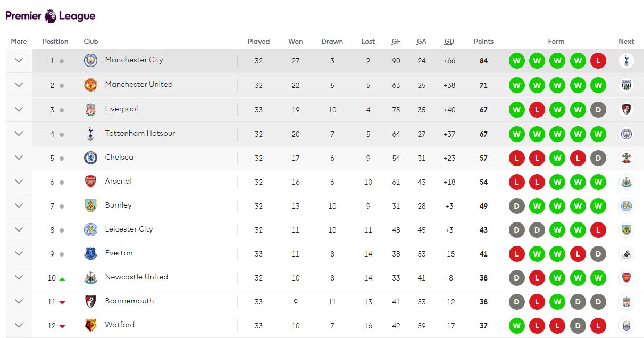Sort table by Points column header
The width and height of the screenshot is (644, 338).
(483, 42)
